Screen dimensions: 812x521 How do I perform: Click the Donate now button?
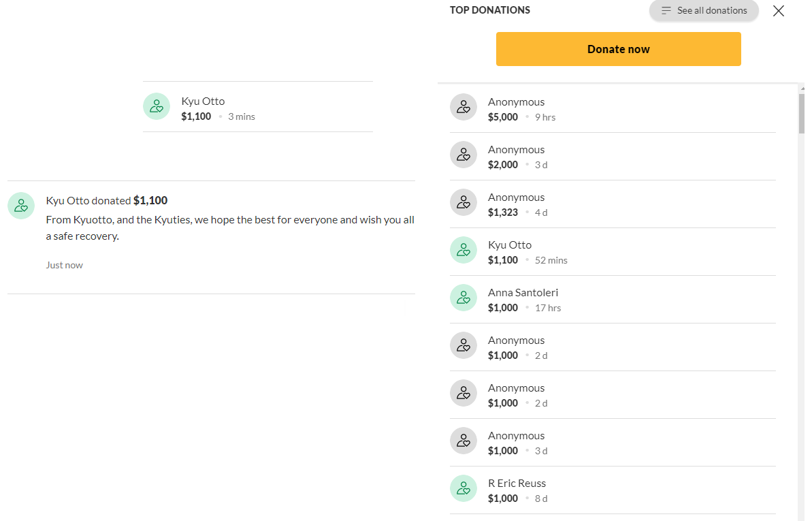(618, 49)
